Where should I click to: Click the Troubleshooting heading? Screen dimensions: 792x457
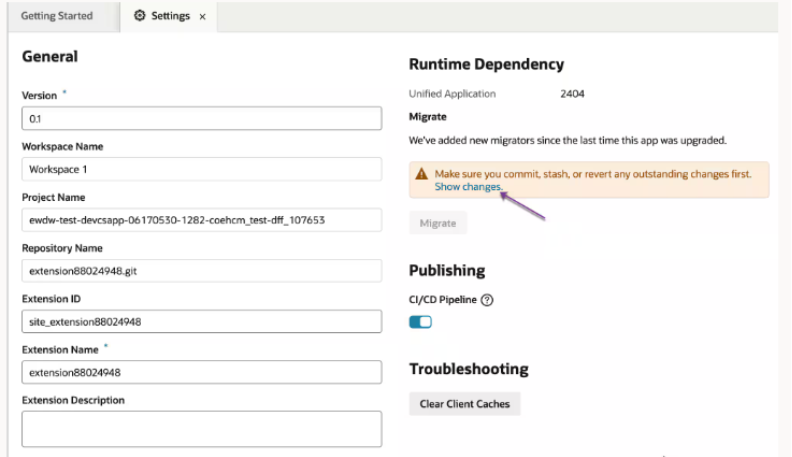pos(469,369)
